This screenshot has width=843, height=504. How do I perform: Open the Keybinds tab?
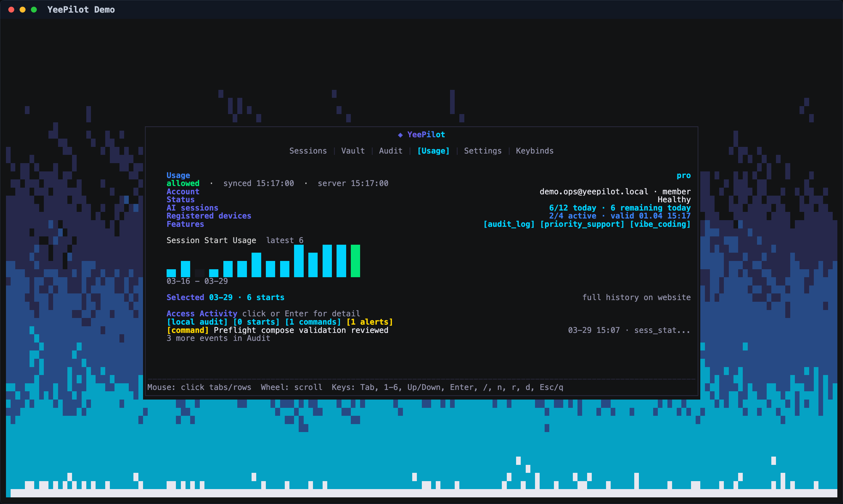coord(535,151)
